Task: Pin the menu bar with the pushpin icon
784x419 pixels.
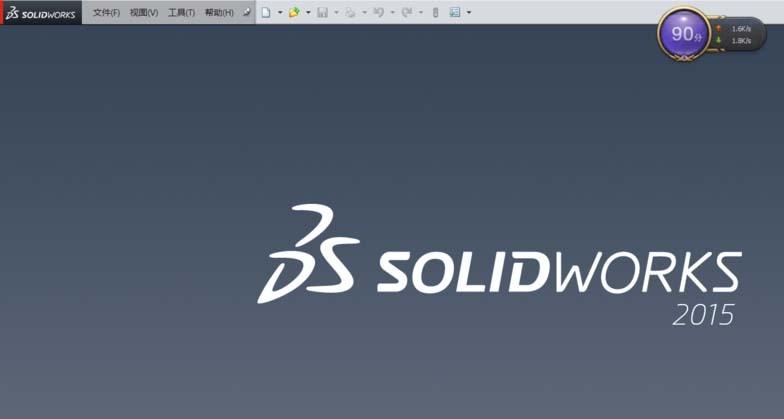Action: 246,12
